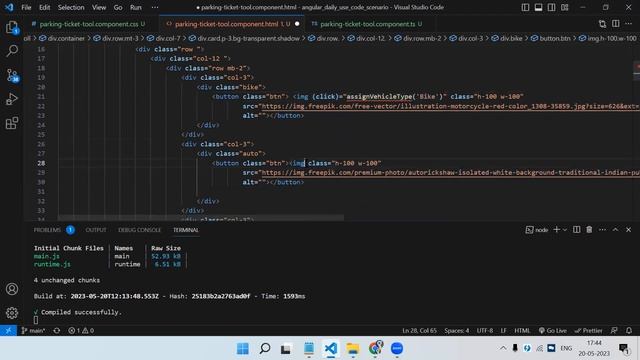The height and width of the screenshot is (360, 640).
Task: Switch to the Output panel tab
Action: 96,230
